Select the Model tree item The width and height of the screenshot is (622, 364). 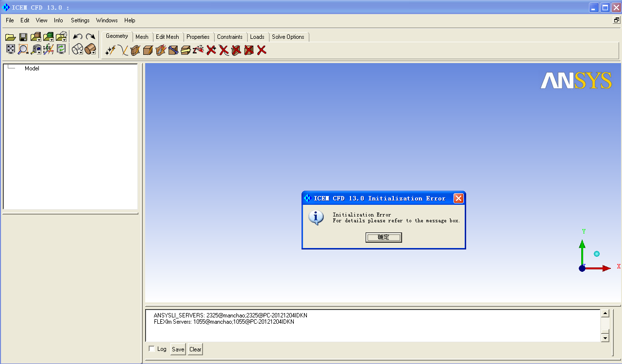32,68
